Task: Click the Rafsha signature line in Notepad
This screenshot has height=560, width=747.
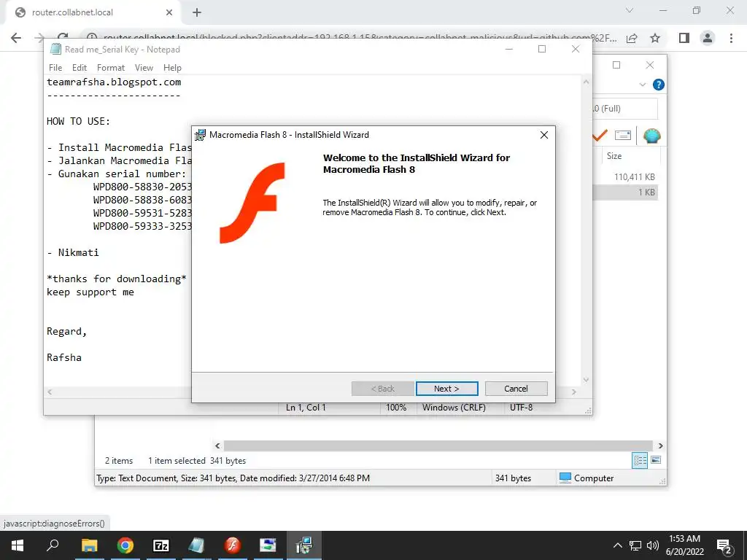Action: (64, 357)
